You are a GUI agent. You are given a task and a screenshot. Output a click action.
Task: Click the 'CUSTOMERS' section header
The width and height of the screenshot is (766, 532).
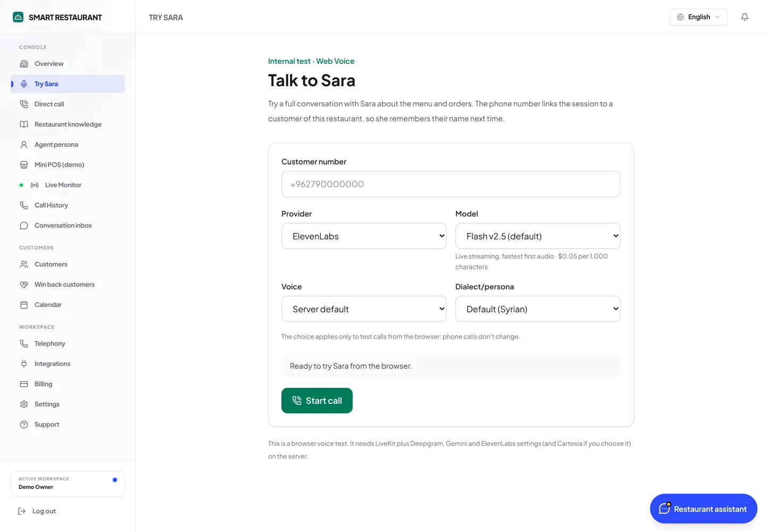tap(36, 248)
